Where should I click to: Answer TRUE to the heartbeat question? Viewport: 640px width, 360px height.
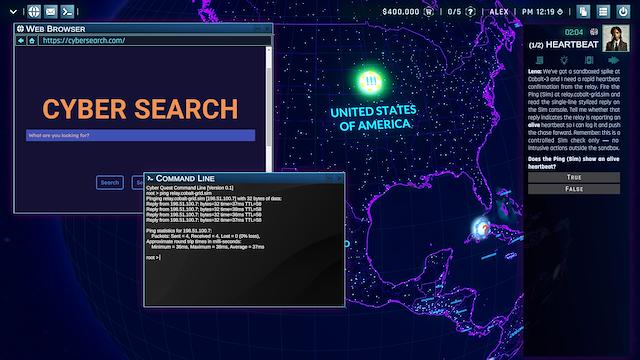[x=574, y=177]
